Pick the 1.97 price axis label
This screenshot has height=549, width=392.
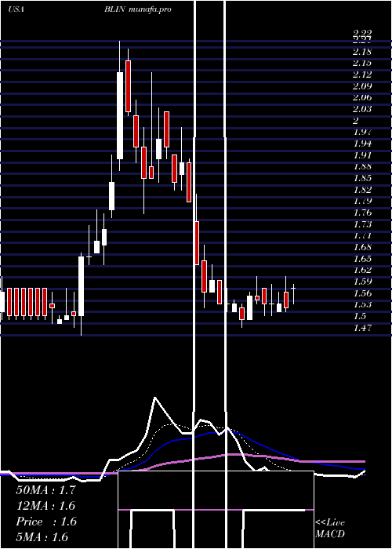[362, 132]
